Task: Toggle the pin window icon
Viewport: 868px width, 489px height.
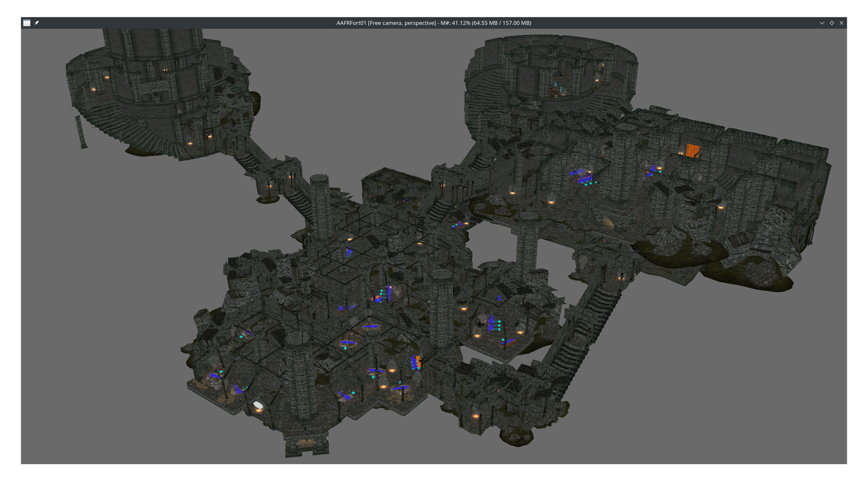Action: point(37,23)
